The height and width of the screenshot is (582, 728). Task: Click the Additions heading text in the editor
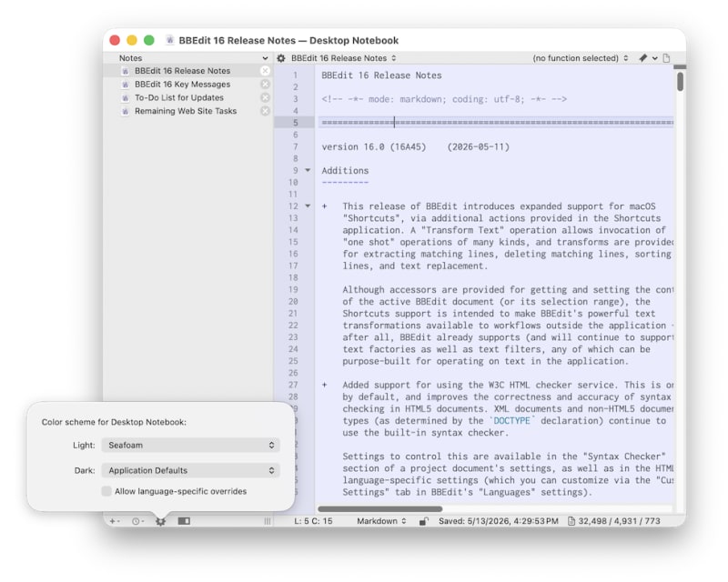pos(345,170)
